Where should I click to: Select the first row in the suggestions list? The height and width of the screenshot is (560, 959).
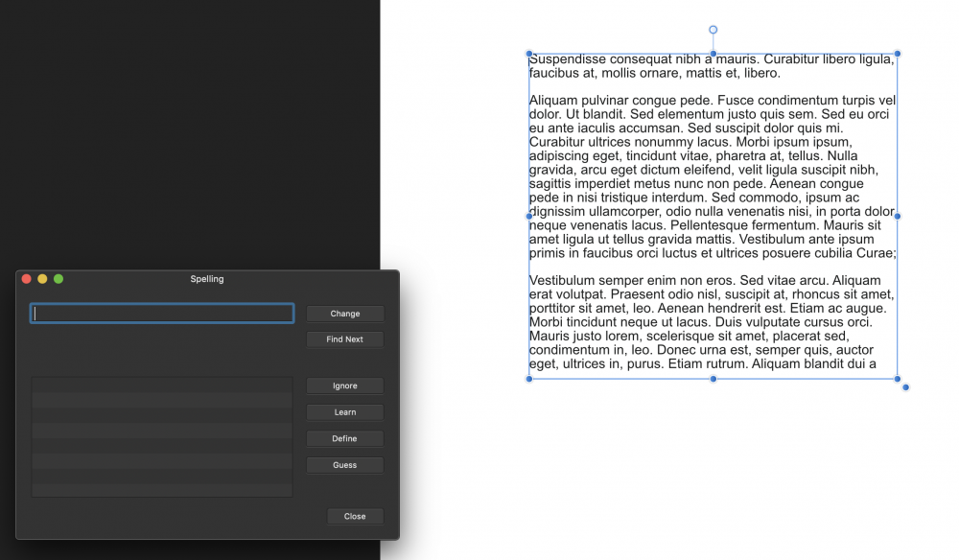[x=161, y=386]
